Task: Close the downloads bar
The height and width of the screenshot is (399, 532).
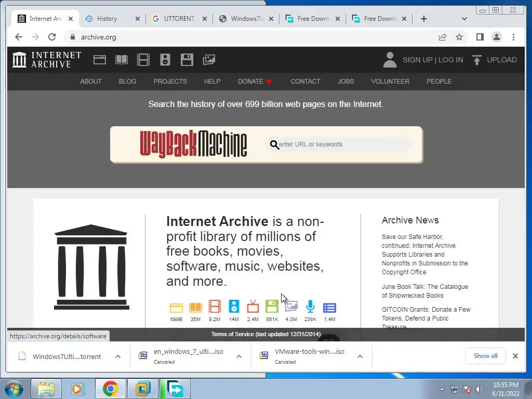Action: pyautogui.click(x=515, y=356)
